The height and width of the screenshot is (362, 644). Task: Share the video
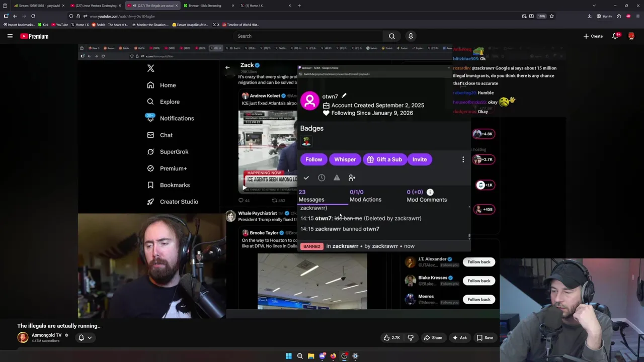pos(433,338)
